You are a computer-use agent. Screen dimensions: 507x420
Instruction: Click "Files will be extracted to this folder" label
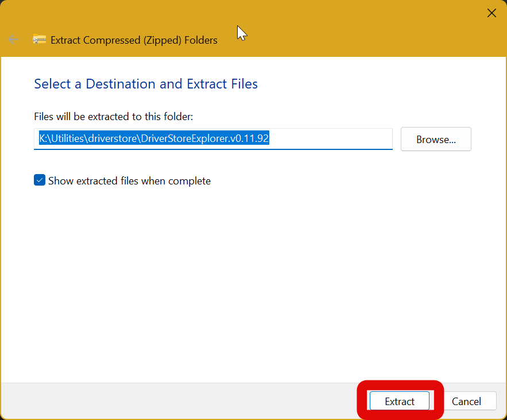(113, 117)
